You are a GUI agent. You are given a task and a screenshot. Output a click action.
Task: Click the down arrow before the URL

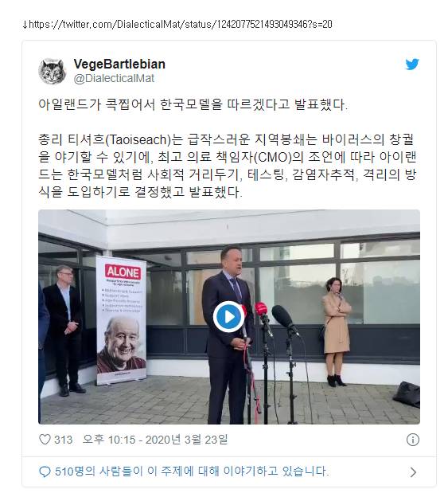coord(25,25)
